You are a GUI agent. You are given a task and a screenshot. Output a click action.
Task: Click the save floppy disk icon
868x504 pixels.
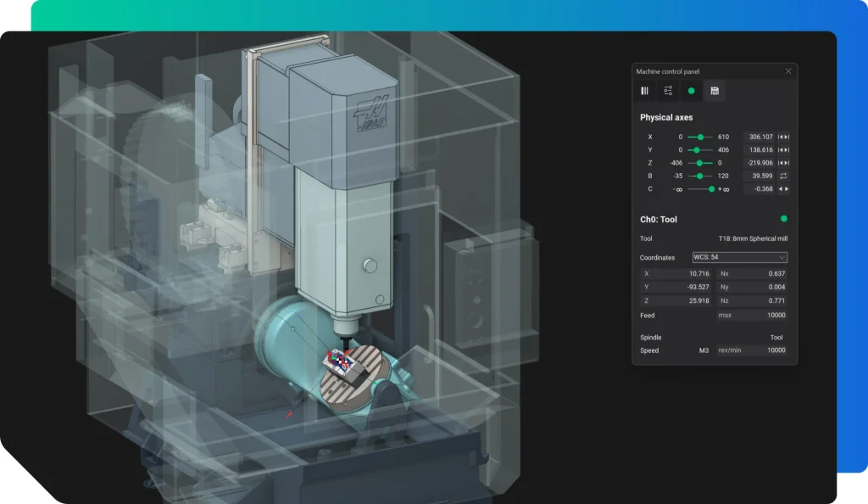coord(715,91)
